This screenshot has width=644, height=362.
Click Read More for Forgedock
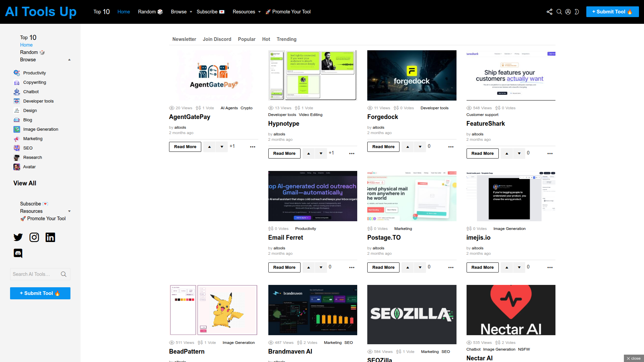(x=383, y=147)
